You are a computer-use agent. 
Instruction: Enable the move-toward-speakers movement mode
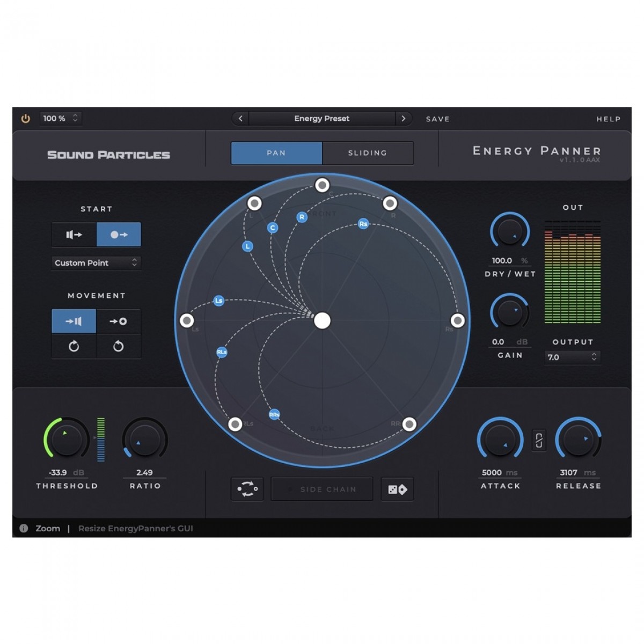pyautogui.click(x=74, y=321)
